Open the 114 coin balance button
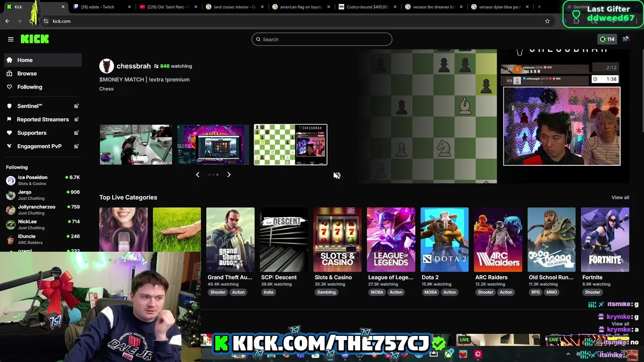 click(607, 39)
